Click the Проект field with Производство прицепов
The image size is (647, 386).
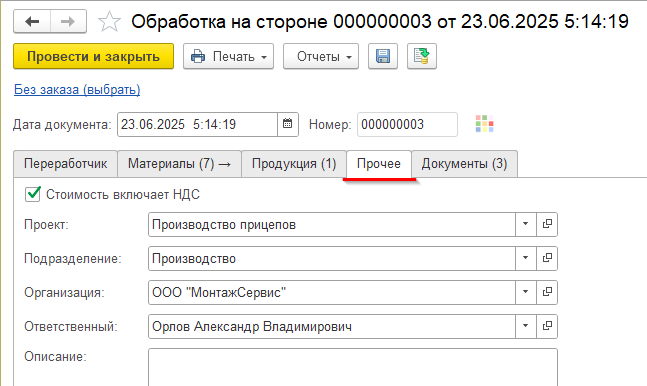[x=332, y=225]
